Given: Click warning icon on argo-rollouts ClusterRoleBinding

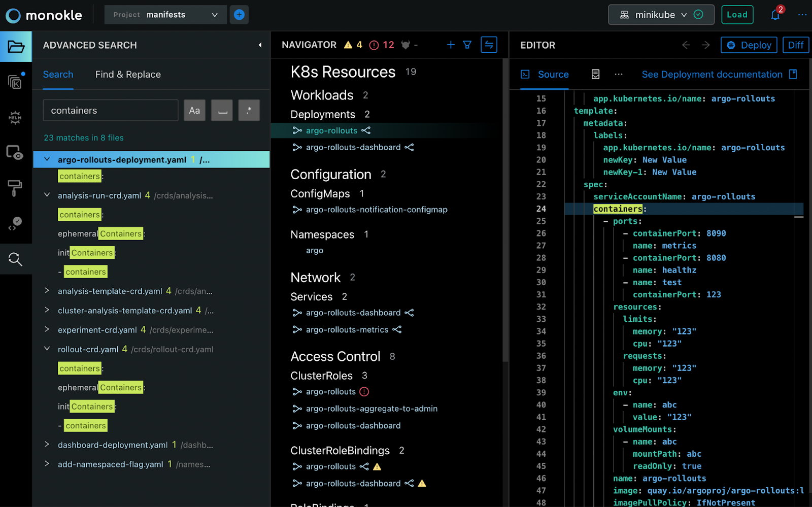Looking at the screenshot, I should (377, 466).
